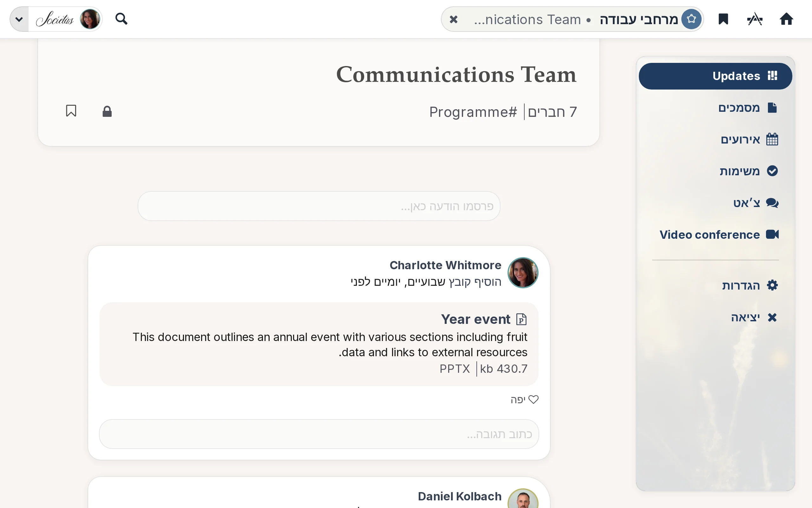812x508 pixels.
Task: Click the מרחבי עבודה workspaces breadcrumb
Action: [639, 19]
